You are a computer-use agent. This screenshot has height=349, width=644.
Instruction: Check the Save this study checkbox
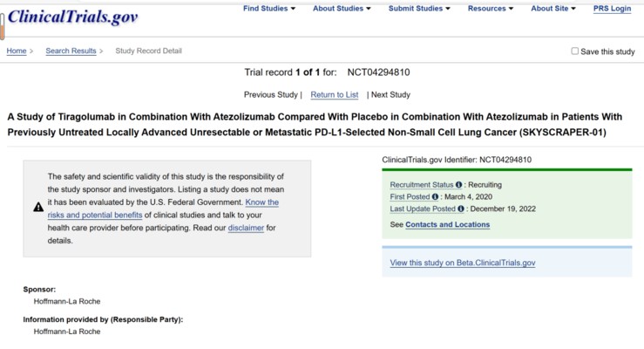575,51
